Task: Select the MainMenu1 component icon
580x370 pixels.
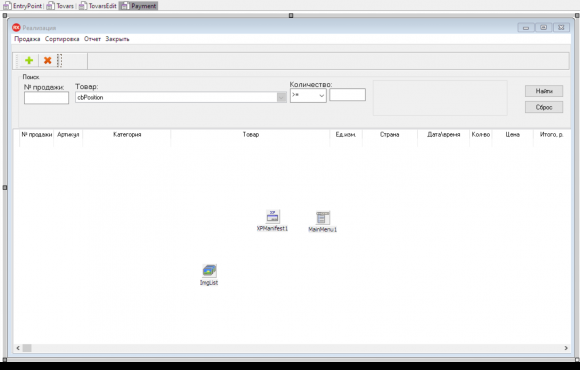Action: (323, 218)
